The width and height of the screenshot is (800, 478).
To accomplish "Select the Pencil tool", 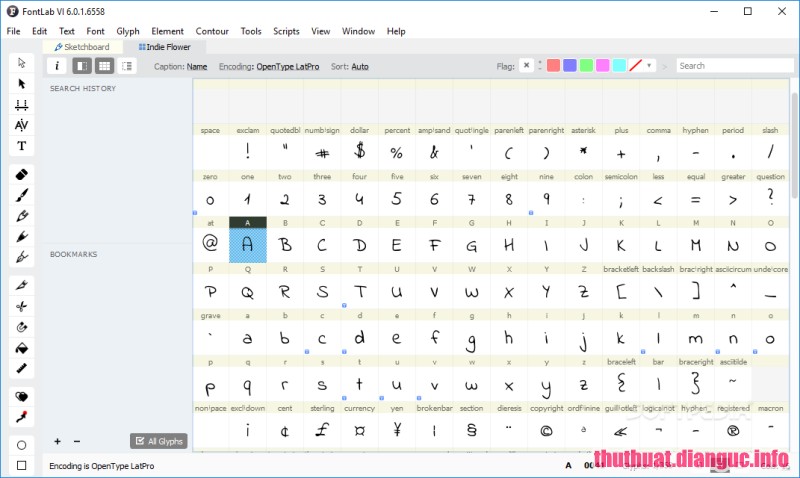I will pos(21,216).
